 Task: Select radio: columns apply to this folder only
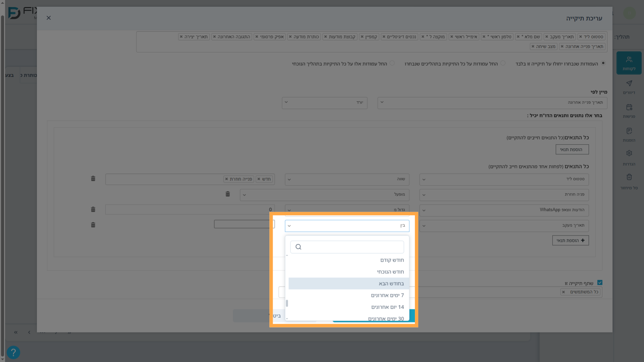[x=603, y=63]
